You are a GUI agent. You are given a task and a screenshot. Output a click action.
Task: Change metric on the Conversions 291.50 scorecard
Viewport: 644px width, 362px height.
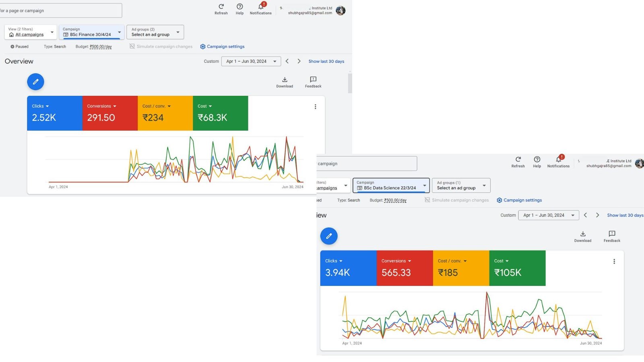pyautogui.click(x=102, y=106)
